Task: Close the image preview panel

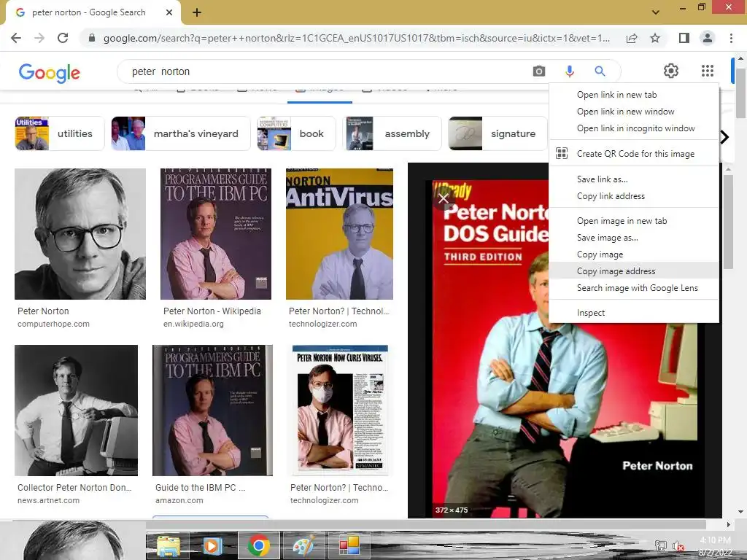Action: coord(443,198)
